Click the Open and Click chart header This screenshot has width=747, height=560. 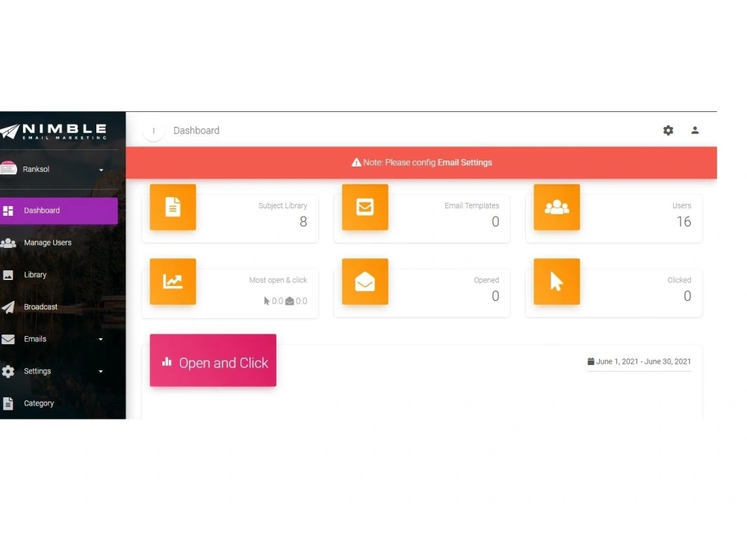[x=213, y=361]
